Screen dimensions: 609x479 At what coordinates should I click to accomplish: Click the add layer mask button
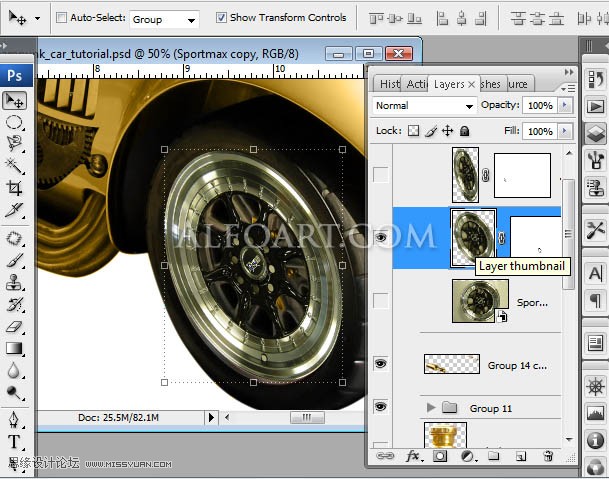[439, 456]
